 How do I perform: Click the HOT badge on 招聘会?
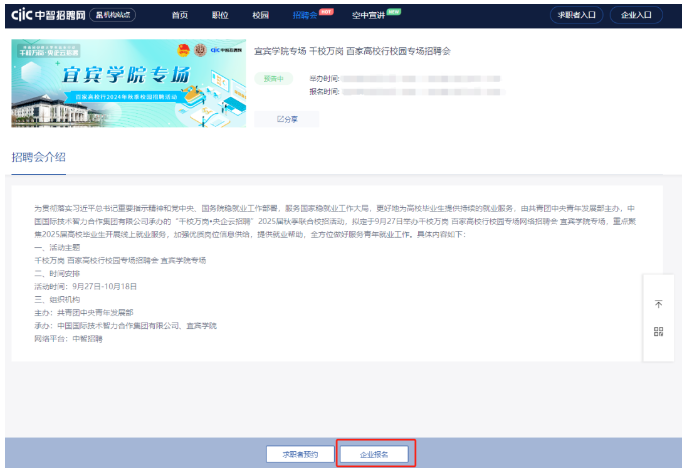pos(326,11)
